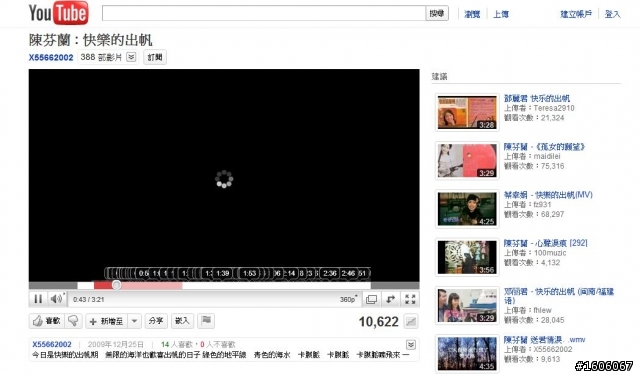This screenshot has height=374, width=640.
Task: Click the 10,622 view count
Action: point(378,322)
